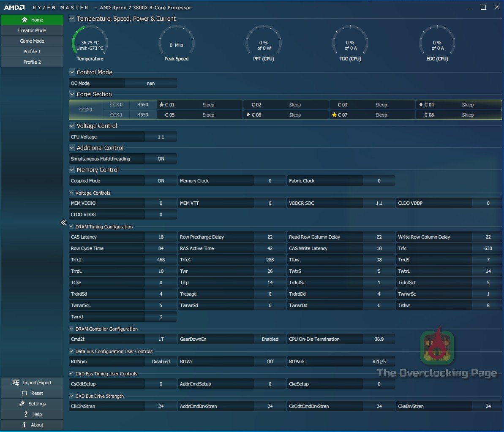Click the CPU Voltage value field
Viewport: 504px width, 432px height.
pos(161,137)
